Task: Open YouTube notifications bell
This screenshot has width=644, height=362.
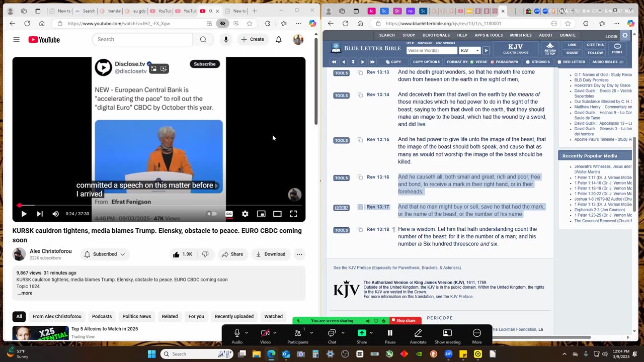Action: click(279, 39)
